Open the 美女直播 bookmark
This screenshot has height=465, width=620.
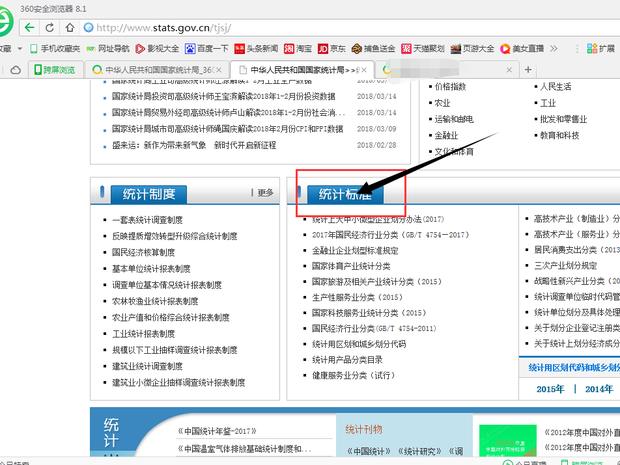(522, 49)
